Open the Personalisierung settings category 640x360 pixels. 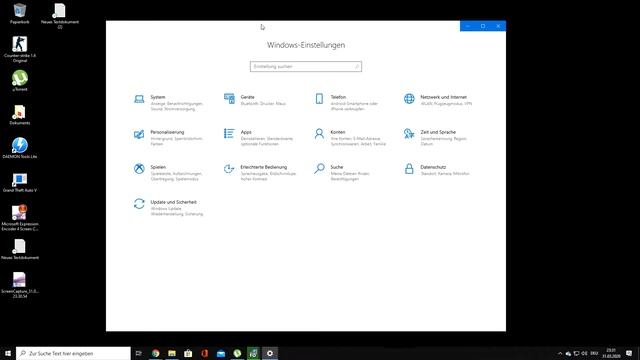(169, 138)
